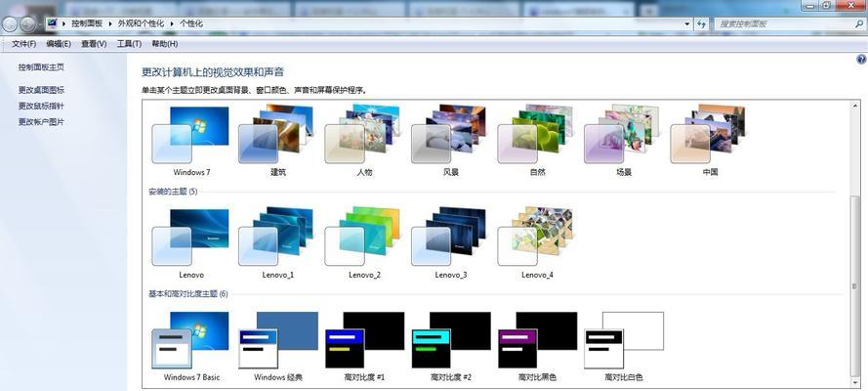Click the 控制面板 breadcrumb
This screenshot has height=391, width=868.
(x=86, y=23)
